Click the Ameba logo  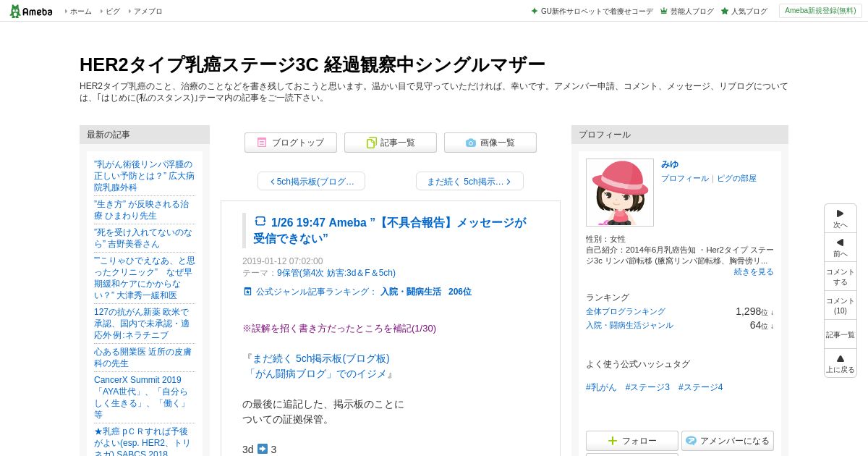31,11
